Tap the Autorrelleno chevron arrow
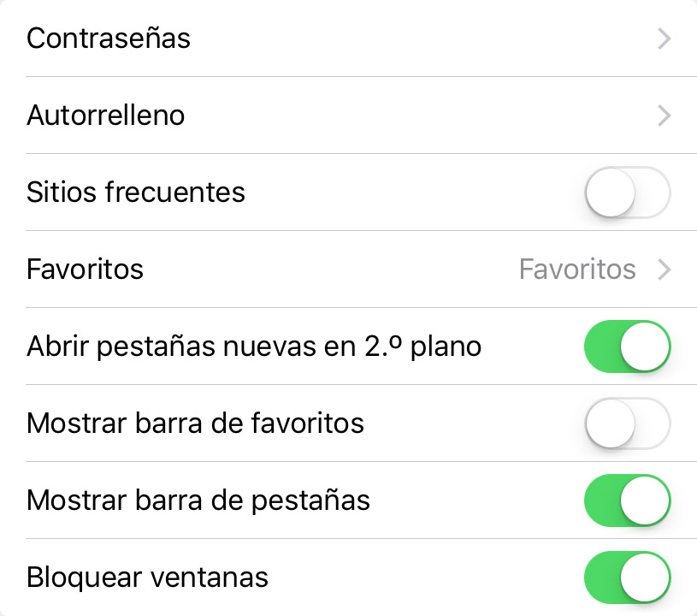 coord(664,115)
